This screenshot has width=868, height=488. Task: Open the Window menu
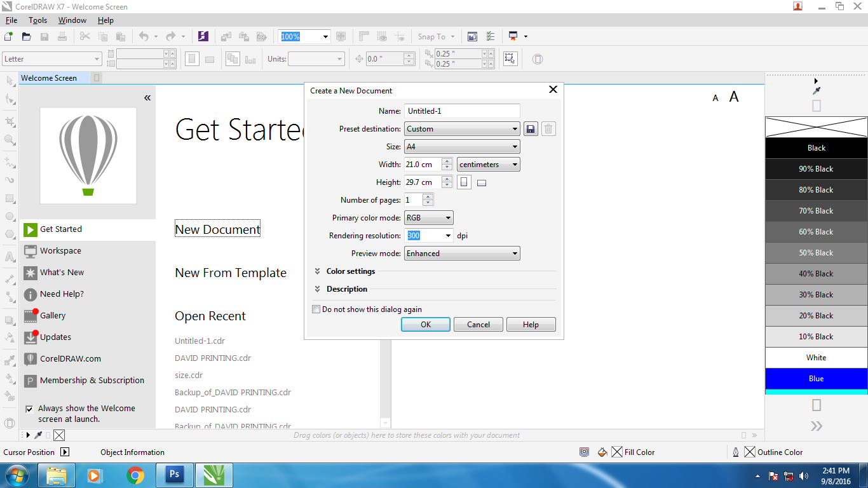coord(72,20)
